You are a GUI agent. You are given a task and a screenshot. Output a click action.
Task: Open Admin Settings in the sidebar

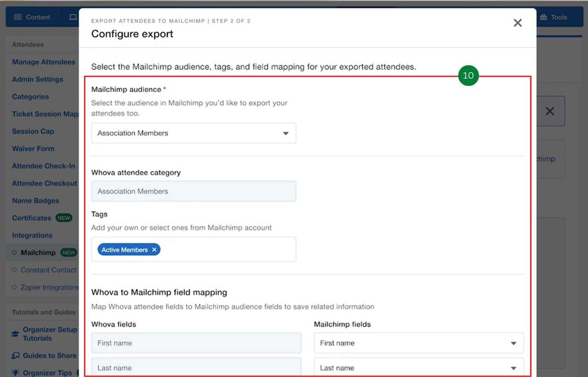[x=38, y=79]
